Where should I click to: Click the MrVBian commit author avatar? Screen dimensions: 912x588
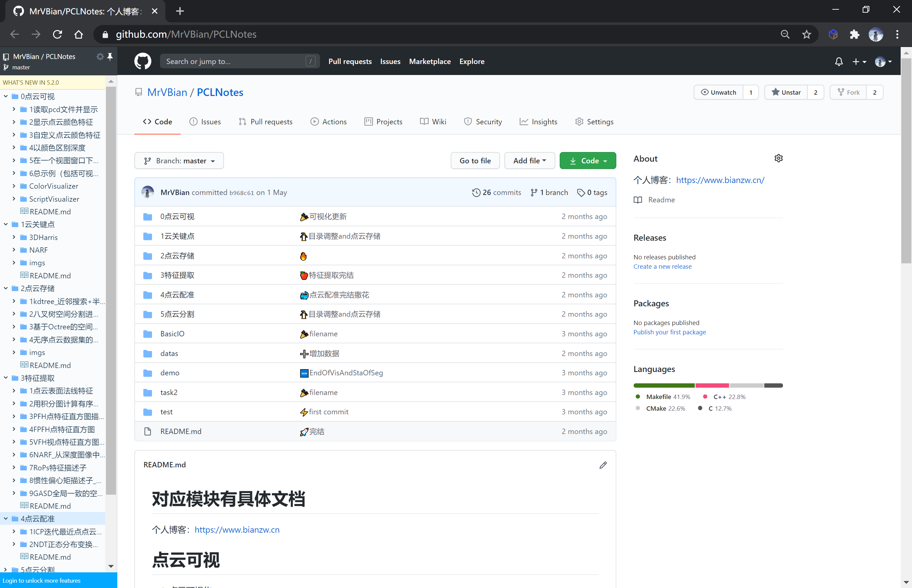tap(147, 192)
